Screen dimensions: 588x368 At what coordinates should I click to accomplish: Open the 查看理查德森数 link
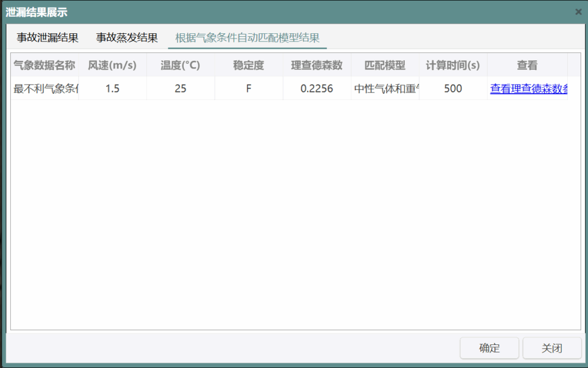tap(528, 89)
